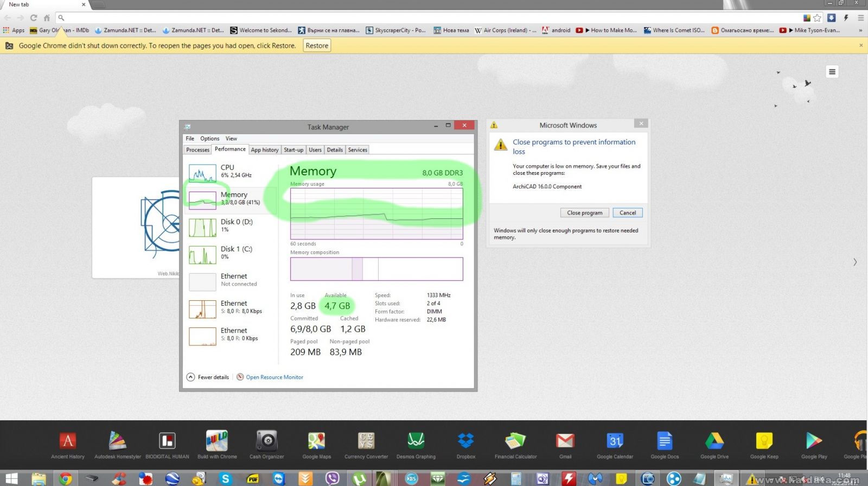Select Disk 1 (C:) performance item
The width and height of the screenshot is (868, 486).
click(231, 254)
